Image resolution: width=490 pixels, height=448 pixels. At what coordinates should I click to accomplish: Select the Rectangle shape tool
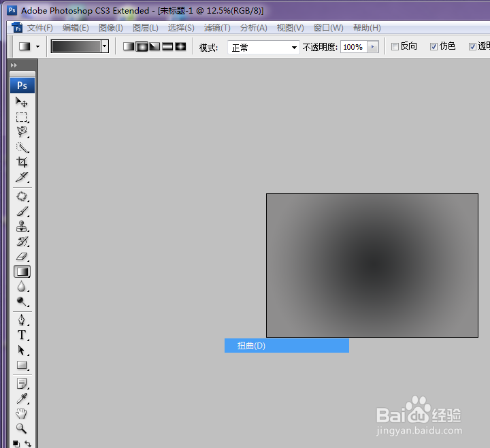[x=22, y=365]
